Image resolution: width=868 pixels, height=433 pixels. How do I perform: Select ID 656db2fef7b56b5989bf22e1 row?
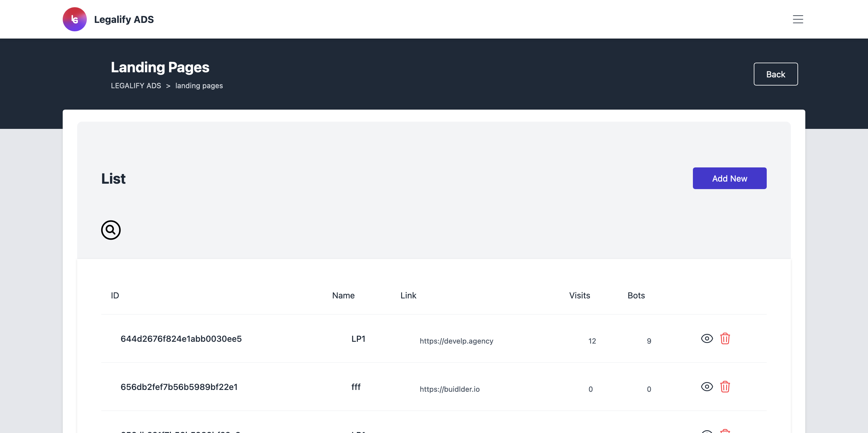(434, 387)
